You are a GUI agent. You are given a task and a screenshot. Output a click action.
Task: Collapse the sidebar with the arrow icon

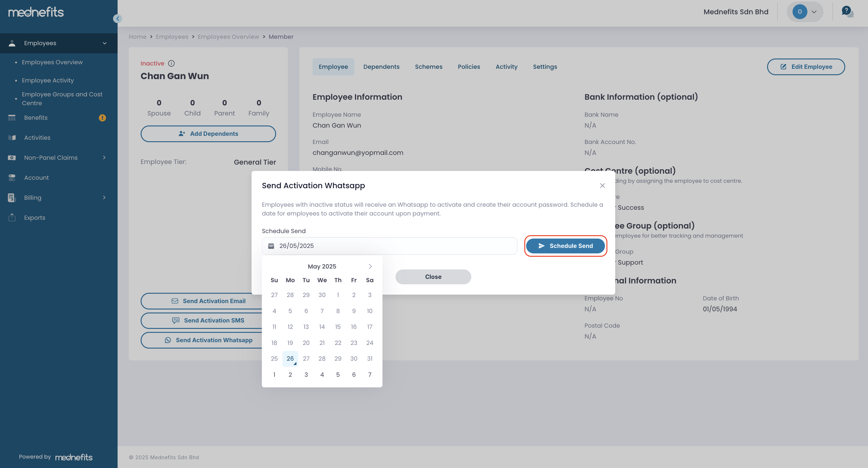coord(117,18)
